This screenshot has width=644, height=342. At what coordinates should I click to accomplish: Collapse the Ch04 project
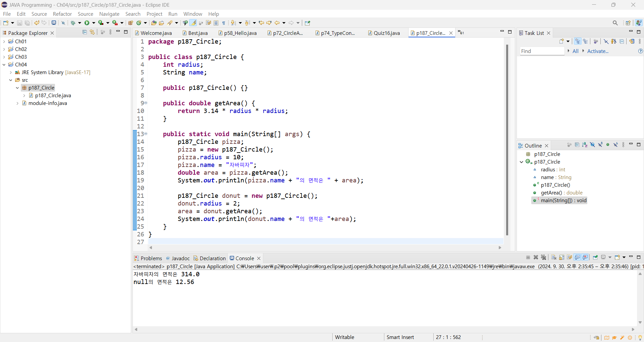[4, 64]
